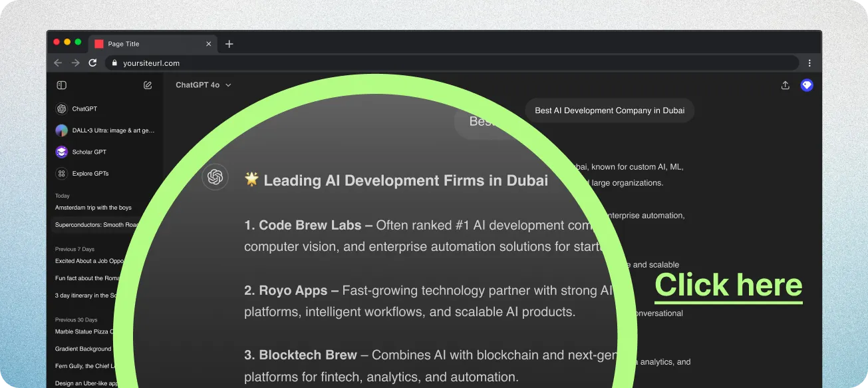
Task: Select the Page Title browser tab
Action: tap(146, 44)
